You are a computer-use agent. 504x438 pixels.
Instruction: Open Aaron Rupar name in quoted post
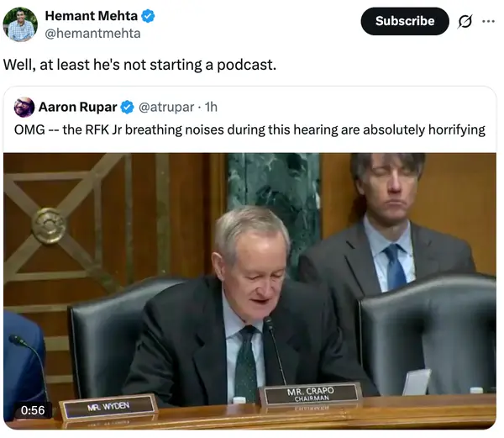(x=78, y=107)
